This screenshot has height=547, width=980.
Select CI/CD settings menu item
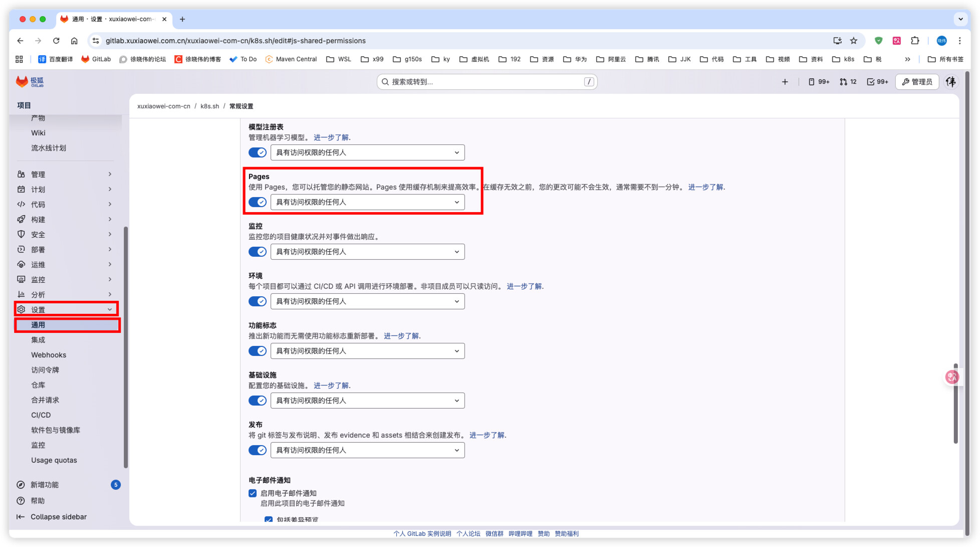[41, 415]
